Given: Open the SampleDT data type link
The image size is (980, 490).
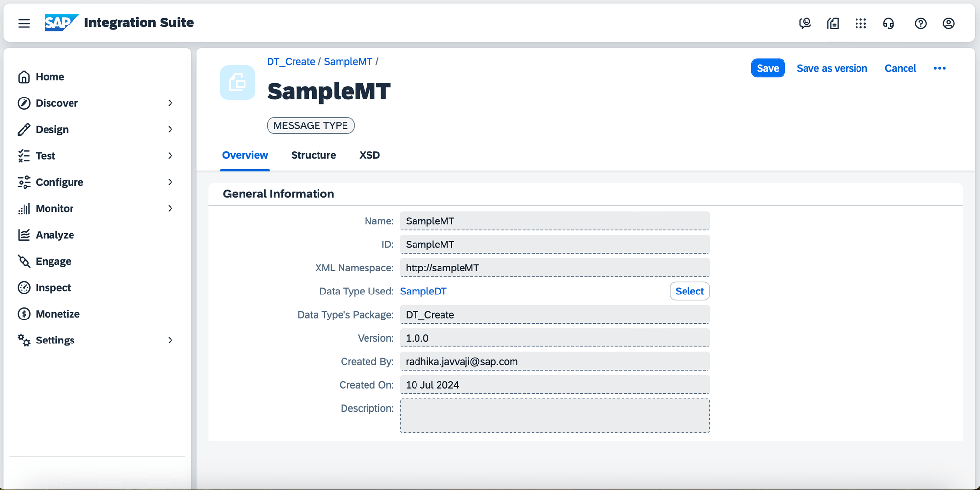Looking at the screenshot, I should point(423,291).
